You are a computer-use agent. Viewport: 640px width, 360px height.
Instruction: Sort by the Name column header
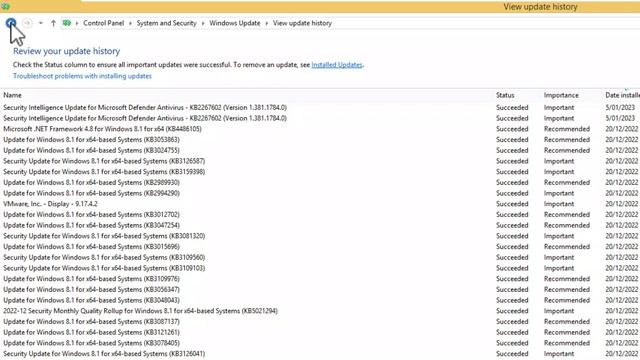[12, 95]
